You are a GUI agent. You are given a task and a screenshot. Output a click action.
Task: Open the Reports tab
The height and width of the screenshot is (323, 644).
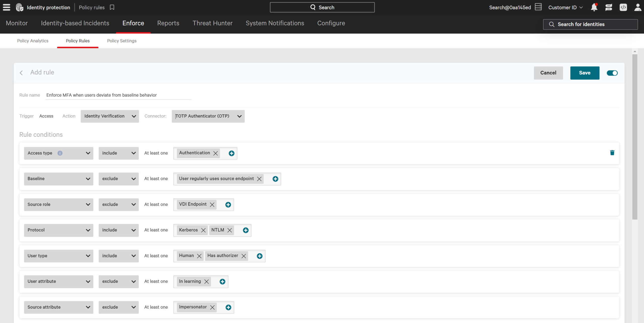tap(168, 23)
